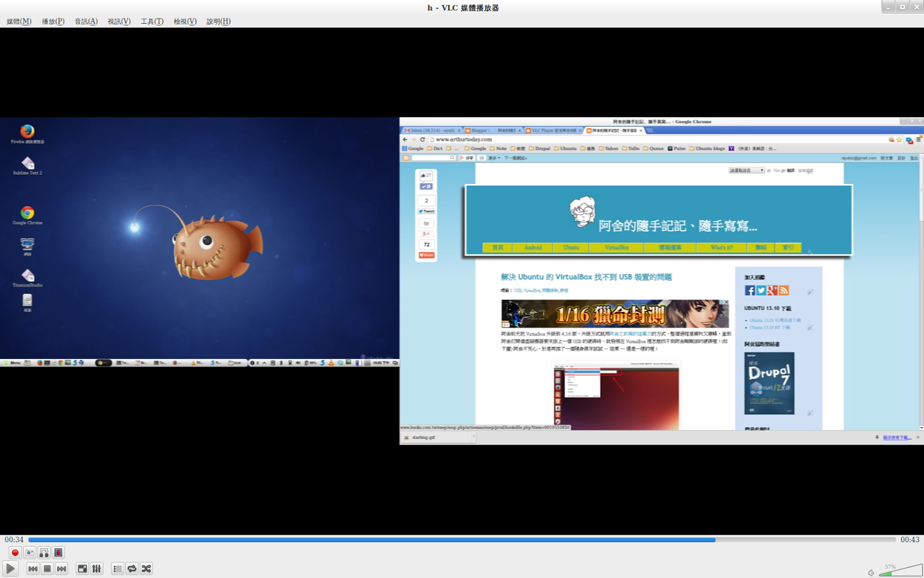Viewport: 924px width, 578px height.
Task: Pause playback with the play button
Action: (10, 568)
